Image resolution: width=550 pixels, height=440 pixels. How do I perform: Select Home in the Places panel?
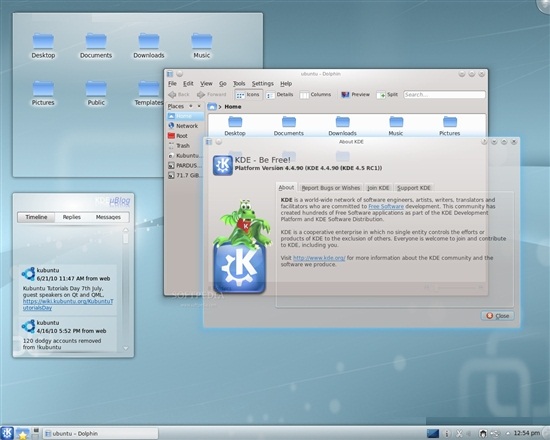[x=185, y=116]
